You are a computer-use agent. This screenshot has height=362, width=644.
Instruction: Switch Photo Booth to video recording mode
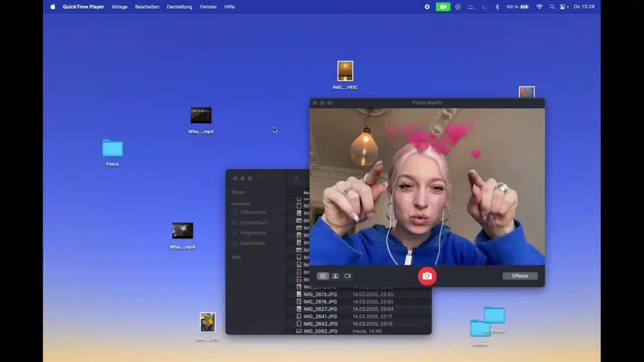348,276
